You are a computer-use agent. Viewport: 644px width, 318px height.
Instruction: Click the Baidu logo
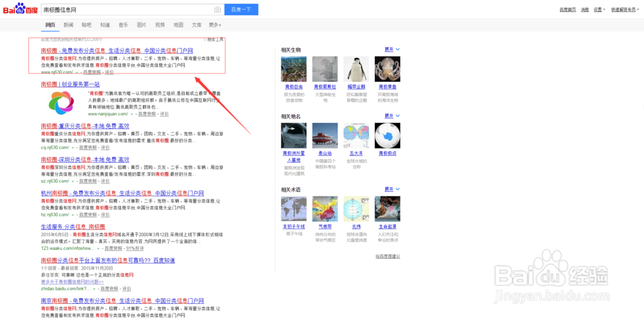[x=20, y=8]
